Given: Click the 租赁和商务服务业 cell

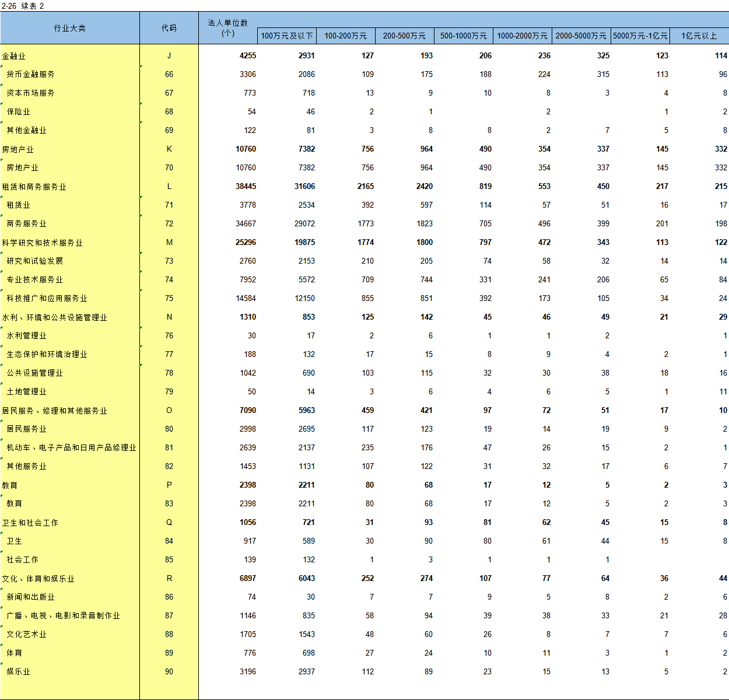Looking at the screenshot, I should click(34, 187).
